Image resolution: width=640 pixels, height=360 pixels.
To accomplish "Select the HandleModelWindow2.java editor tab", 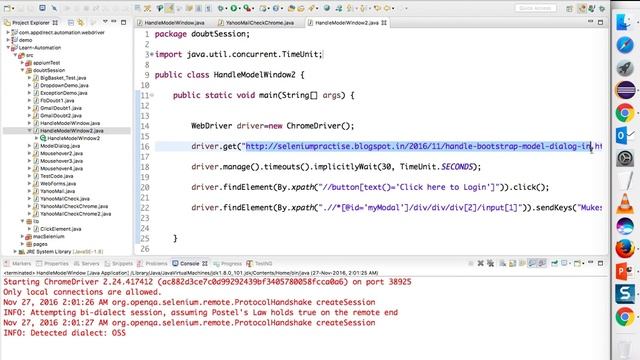I will (347, 23).
